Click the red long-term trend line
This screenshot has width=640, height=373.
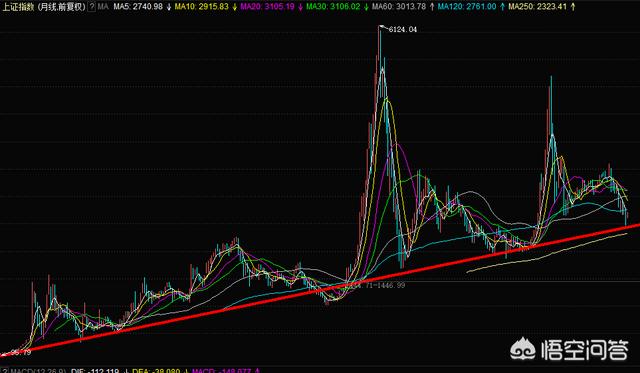[320, 290]
